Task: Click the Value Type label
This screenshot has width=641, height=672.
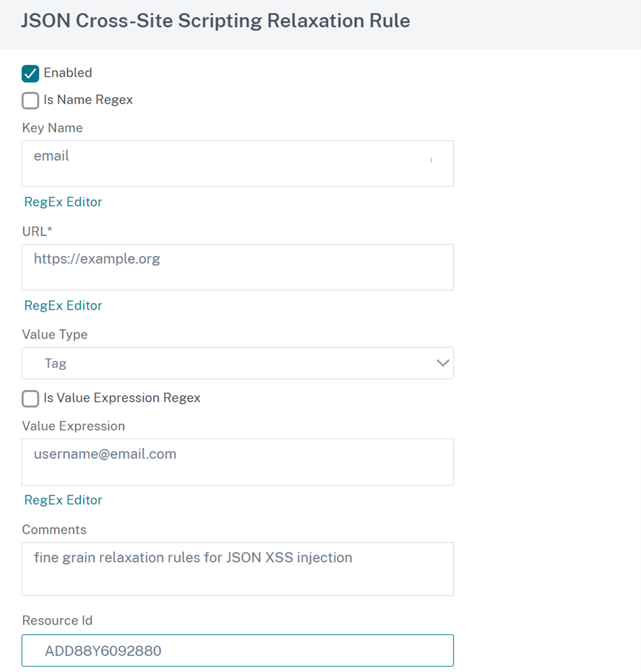Action: [x=55, y=334]
